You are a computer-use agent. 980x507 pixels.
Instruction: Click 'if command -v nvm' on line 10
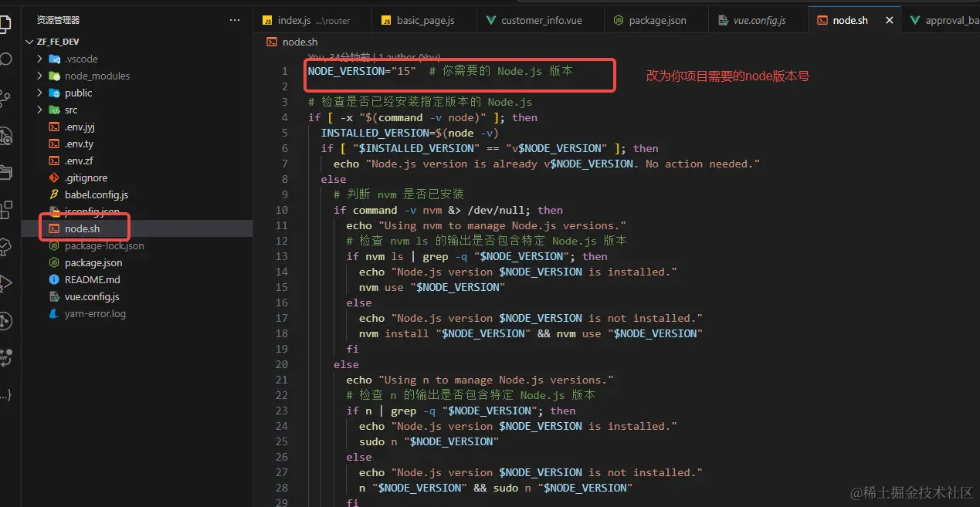point(448,210)
